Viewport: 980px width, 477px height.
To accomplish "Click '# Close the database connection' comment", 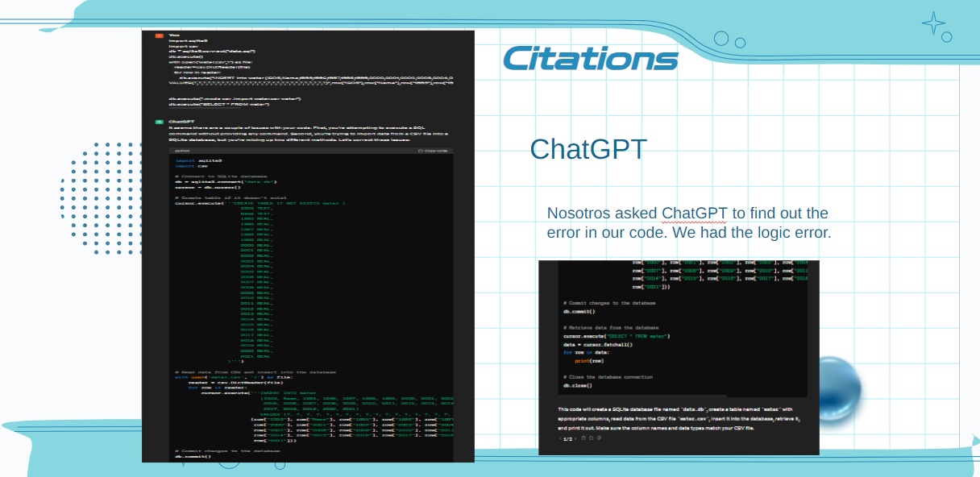I will [608, 377].
